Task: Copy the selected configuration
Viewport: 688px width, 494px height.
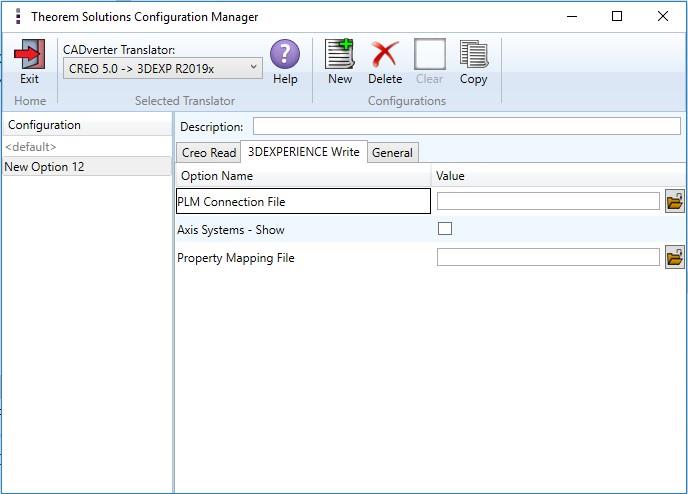Action: click(473, 54)
